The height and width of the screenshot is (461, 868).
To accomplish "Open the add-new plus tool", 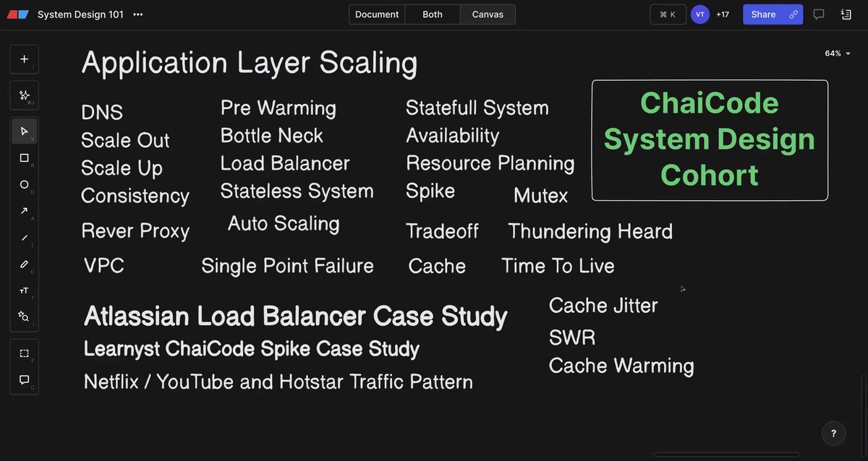I will click(x=24, y=59).
